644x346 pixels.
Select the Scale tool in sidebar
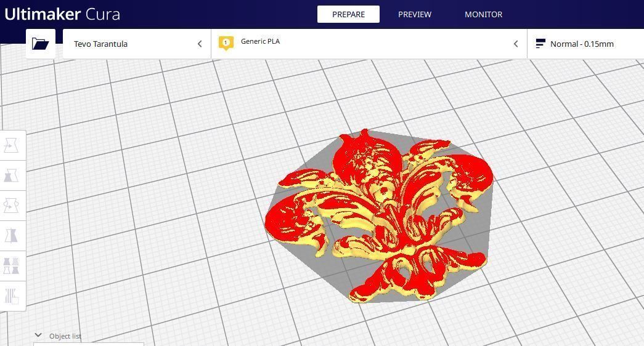pos(11,175)
